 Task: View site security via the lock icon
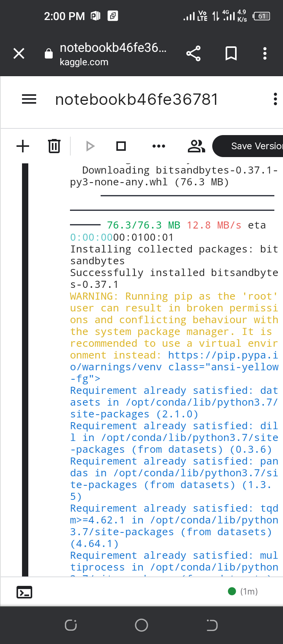(x=48, y=53)
